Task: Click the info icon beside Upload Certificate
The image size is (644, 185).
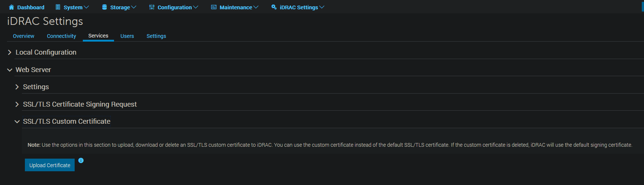Action: tap(81, 160)
